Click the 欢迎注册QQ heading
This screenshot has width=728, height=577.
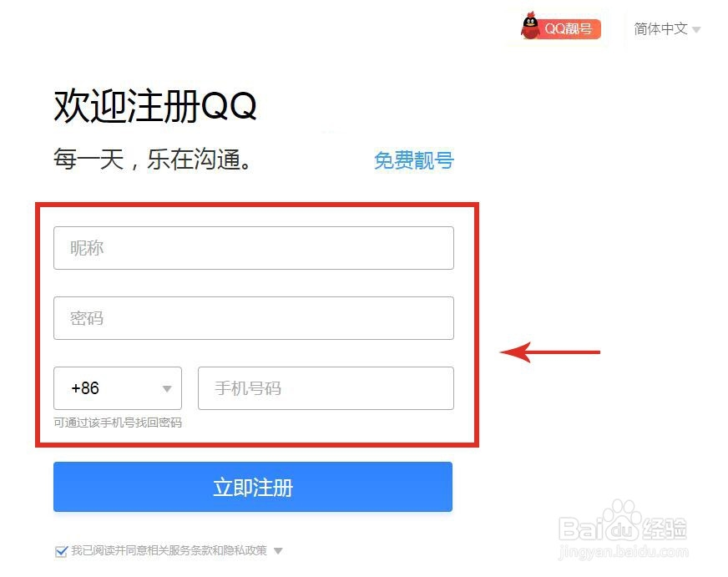tap(155, 106)
